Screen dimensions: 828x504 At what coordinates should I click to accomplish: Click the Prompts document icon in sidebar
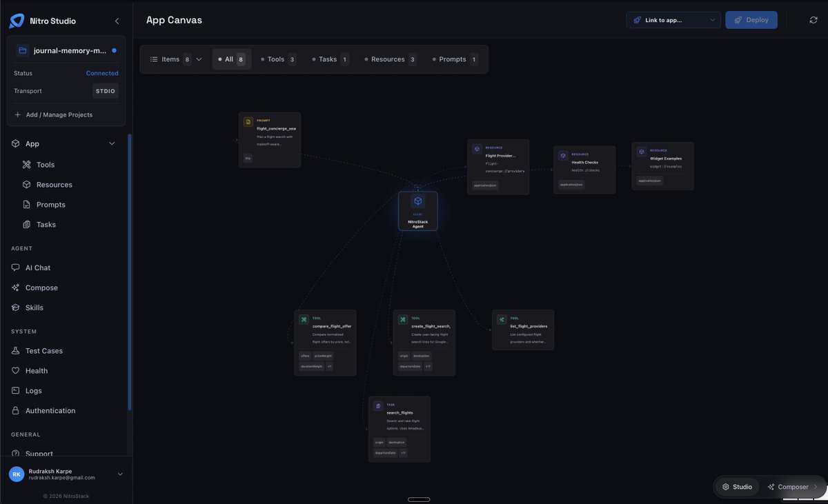click(x=27, y=205)
